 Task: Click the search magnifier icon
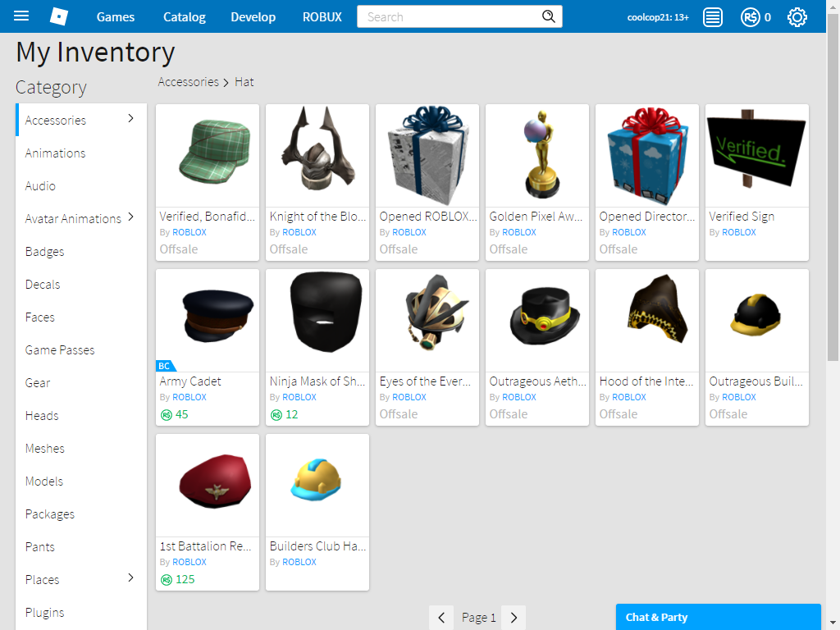click(548, 16)
